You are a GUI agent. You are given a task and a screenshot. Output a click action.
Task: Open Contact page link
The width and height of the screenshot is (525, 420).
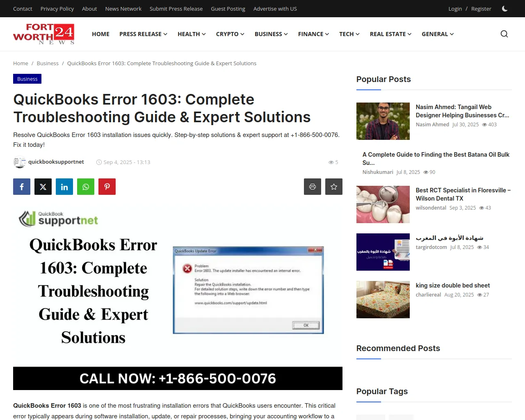click(23, 9)
